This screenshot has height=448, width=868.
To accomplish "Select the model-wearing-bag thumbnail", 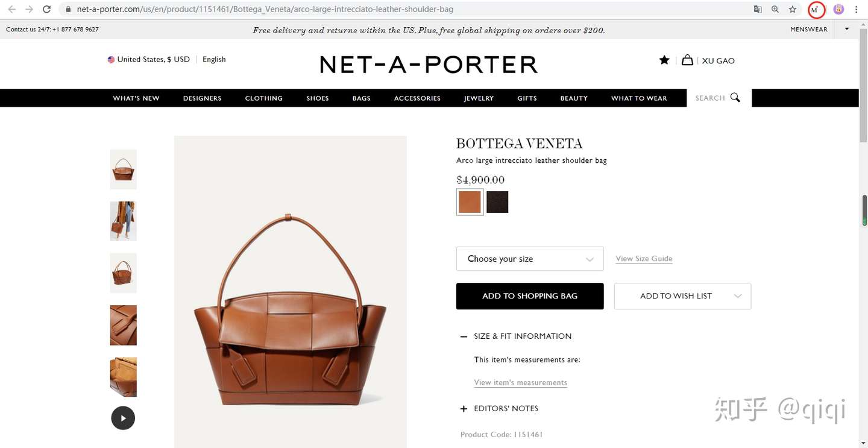I will coord(123,221).
